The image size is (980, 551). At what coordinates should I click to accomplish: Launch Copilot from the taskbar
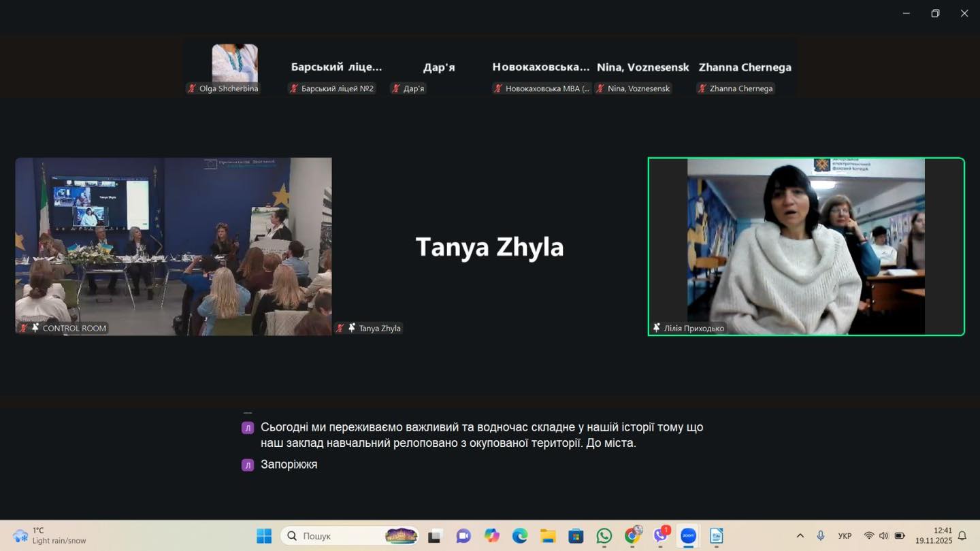pos(492,536)
